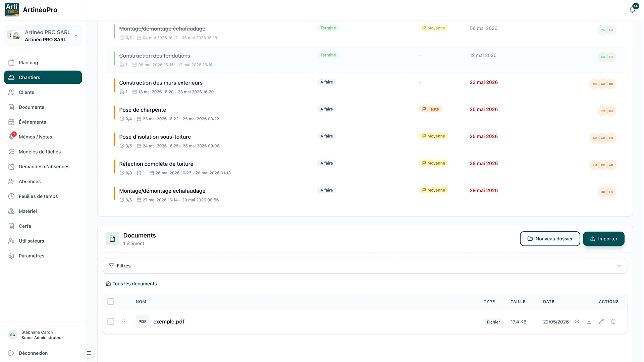
Task: Click the YA avatar on first échafaudage task
Action: pos(603,30)
